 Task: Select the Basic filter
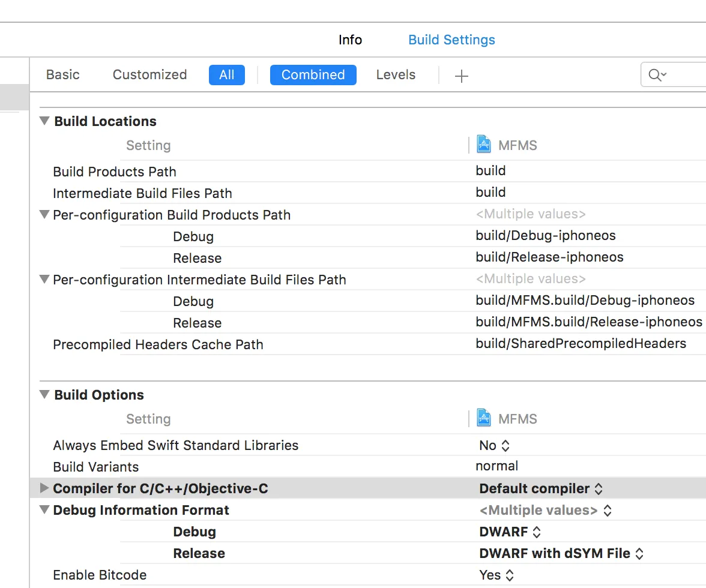click(x=63, y=75)
